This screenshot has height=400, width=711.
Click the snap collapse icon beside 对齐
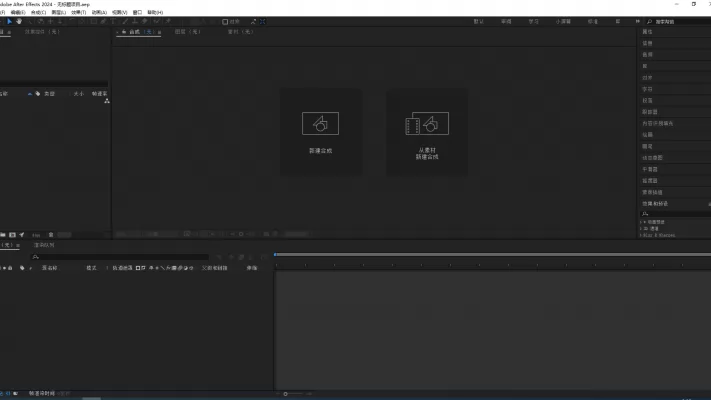[x=253, y=22]
